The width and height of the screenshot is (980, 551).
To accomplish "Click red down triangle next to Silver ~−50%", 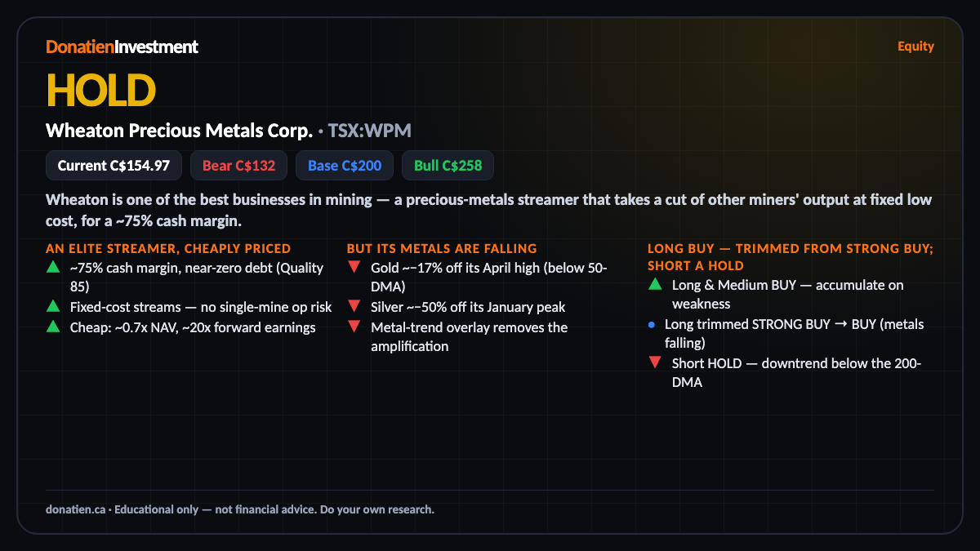I will [x=354, y=307].
